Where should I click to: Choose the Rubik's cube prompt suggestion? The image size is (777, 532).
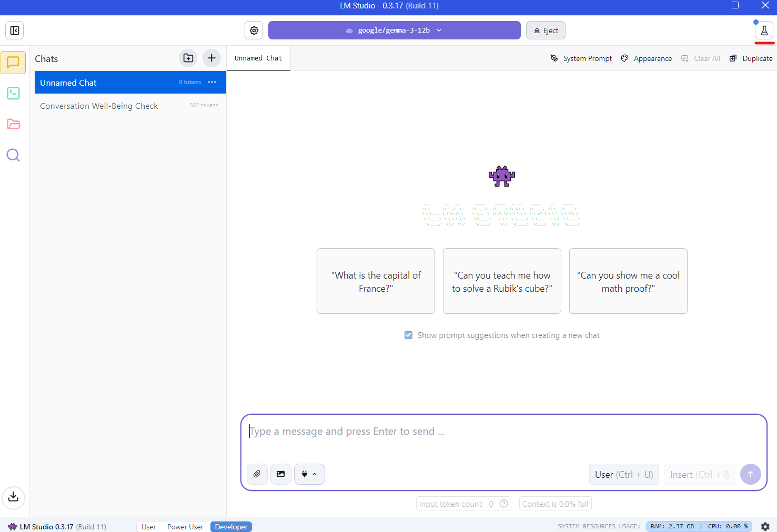(x=502, y=281)
